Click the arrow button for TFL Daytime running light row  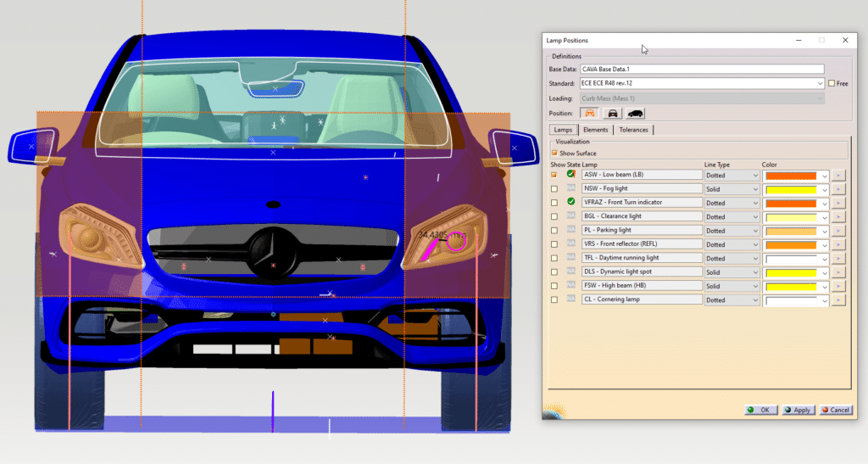[838, 258]
